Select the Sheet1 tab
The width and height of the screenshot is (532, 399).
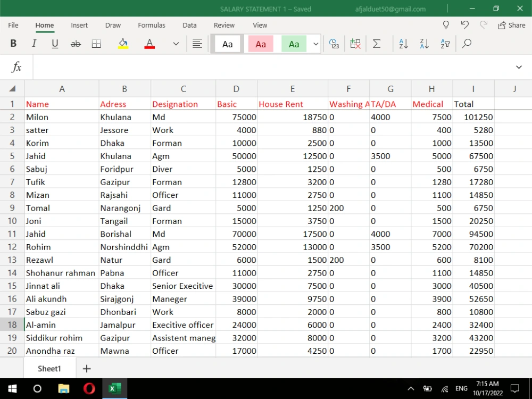coord(49,369)
